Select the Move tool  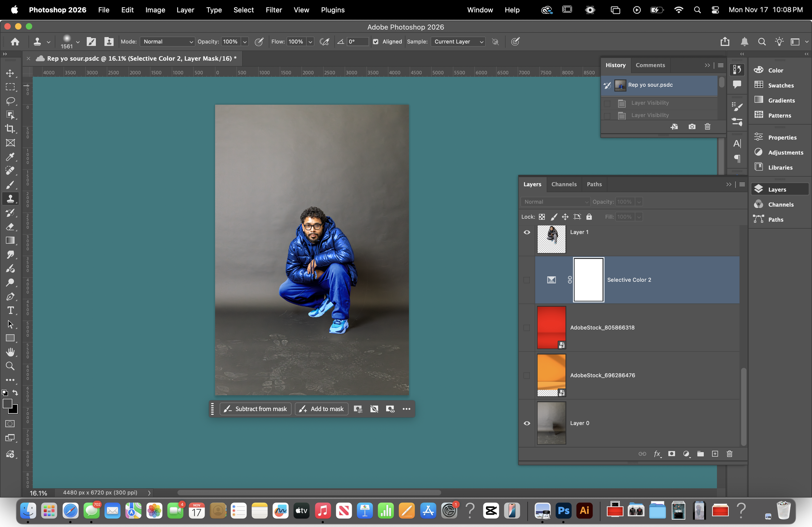point(10,73)
